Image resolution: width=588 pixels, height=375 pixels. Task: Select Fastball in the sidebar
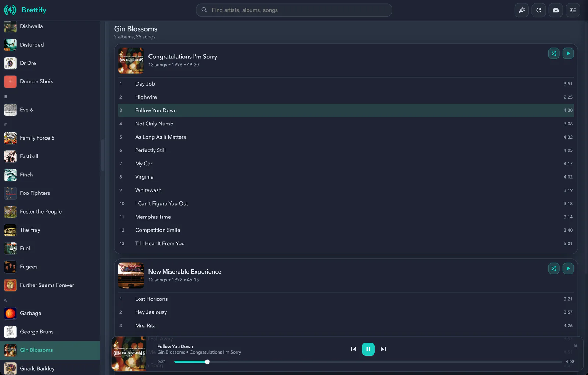[50, 157]
